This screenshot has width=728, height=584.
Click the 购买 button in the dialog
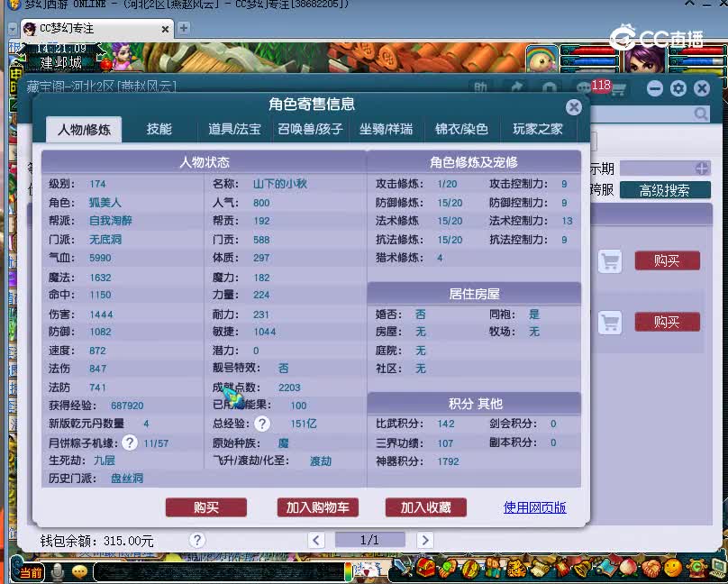coord(206,507)
